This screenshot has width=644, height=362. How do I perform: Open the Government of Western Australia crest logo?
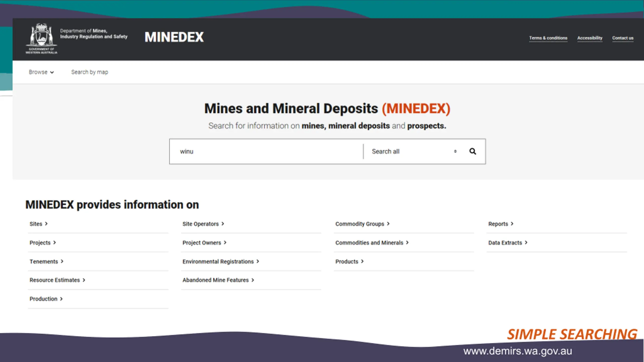(x=42, y=38)
